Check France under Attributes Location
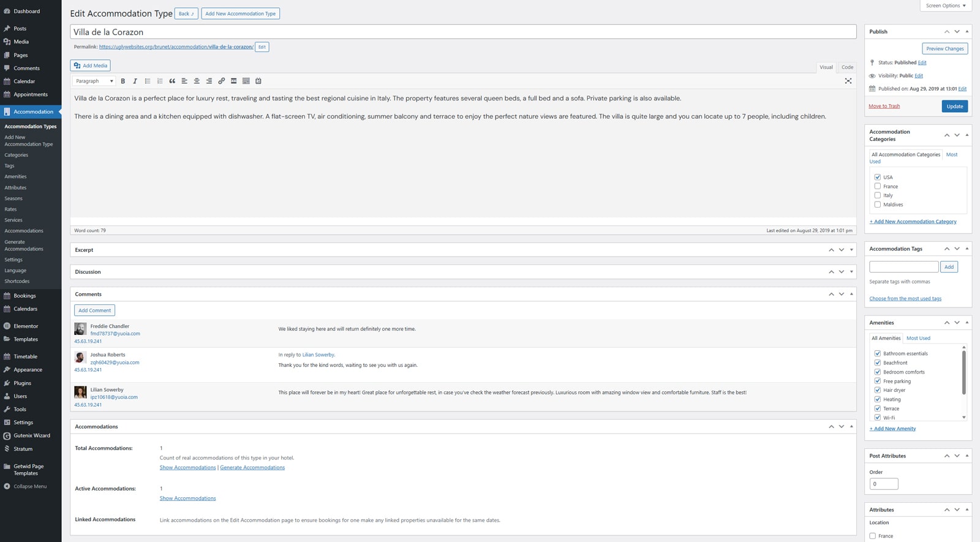 pyautogui.click(x=873, y=536)
